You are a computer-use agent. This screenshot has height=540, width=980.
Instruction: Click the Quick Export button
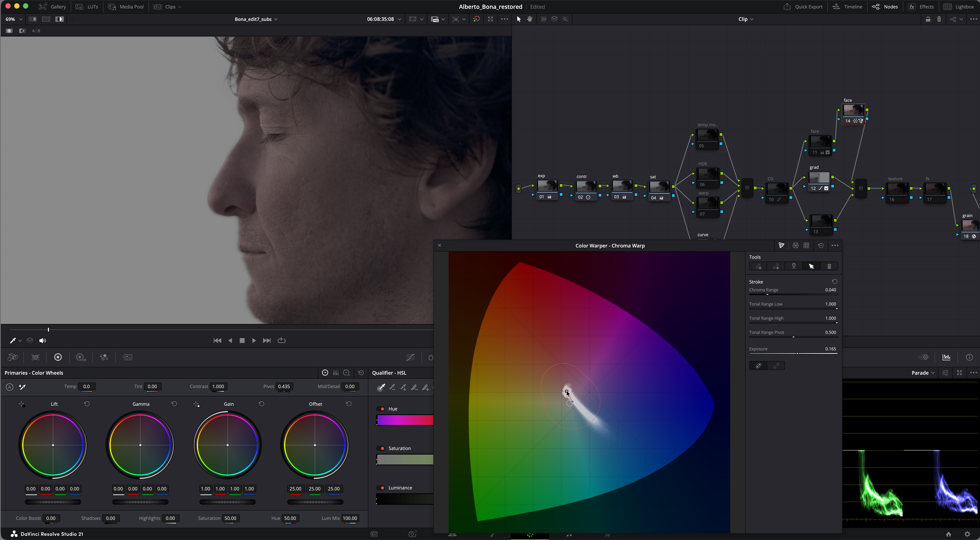[x=803, y=7]
